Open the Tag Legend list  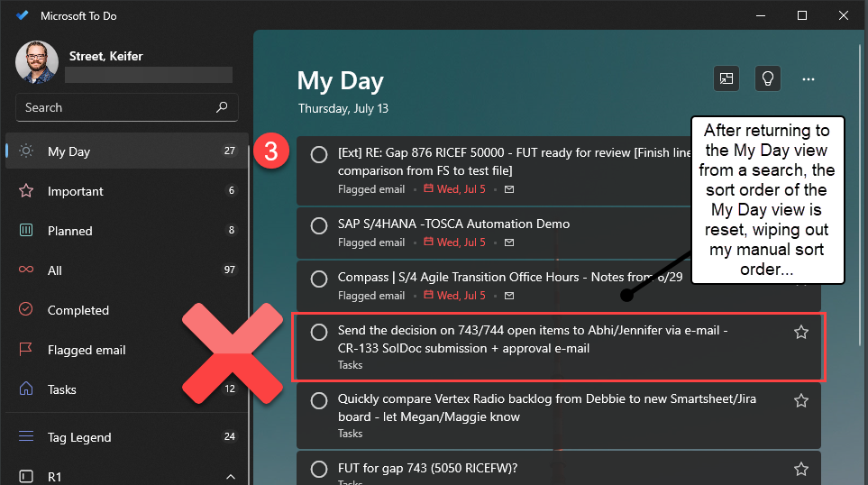[79, 437]
